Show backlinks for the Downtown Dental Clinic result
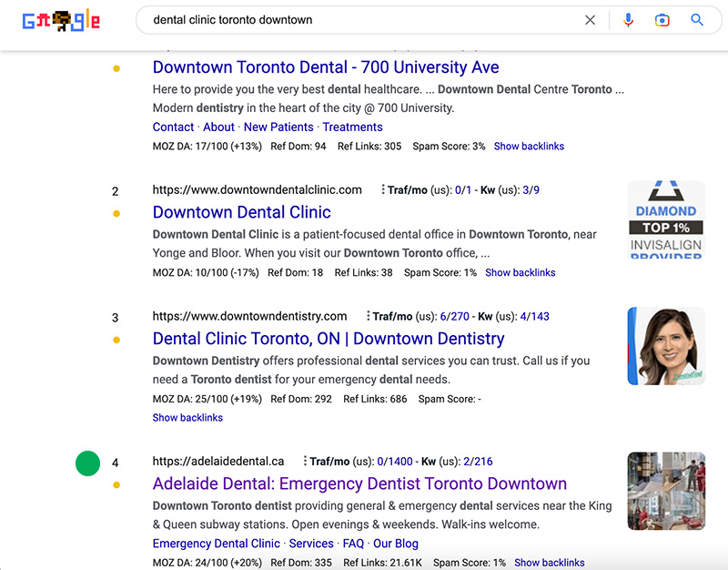728x570 pixels. pyautogui.click(x=520, y=272)
